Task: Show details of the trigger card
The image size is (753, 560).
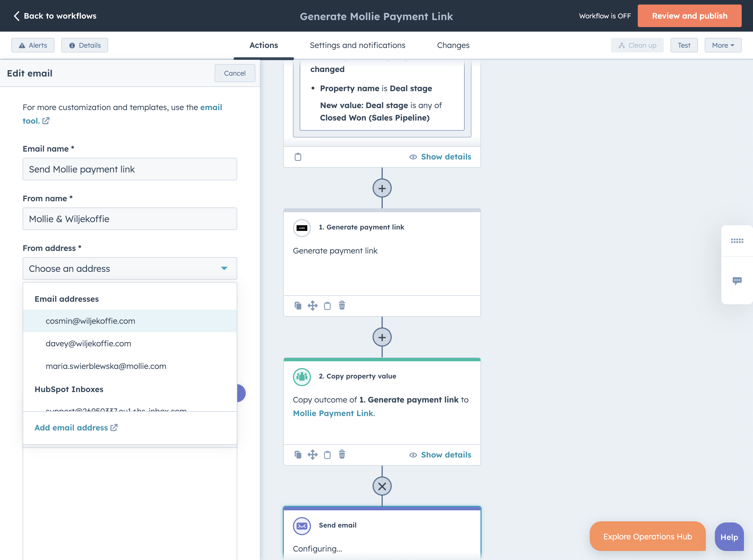Action: 440,157
